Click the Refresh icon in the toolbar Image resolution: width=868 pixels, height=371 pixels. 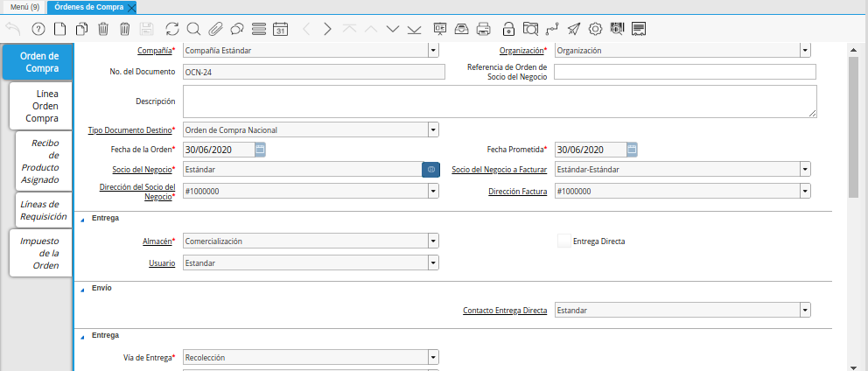point(171,29)
